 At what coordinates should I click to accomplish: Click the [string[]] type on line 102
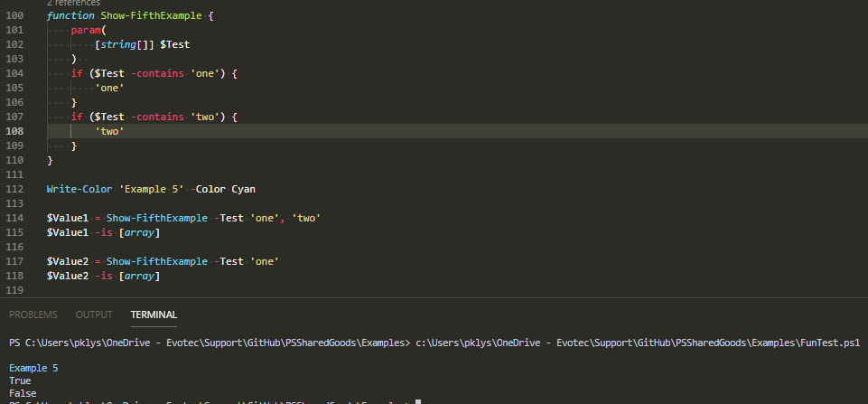(124, 44)
